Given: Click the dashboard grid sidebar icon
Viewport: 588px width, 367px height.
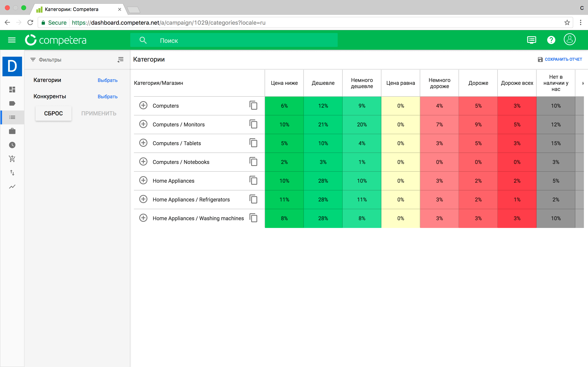Looking at the screenshot, I should [12, 90].
